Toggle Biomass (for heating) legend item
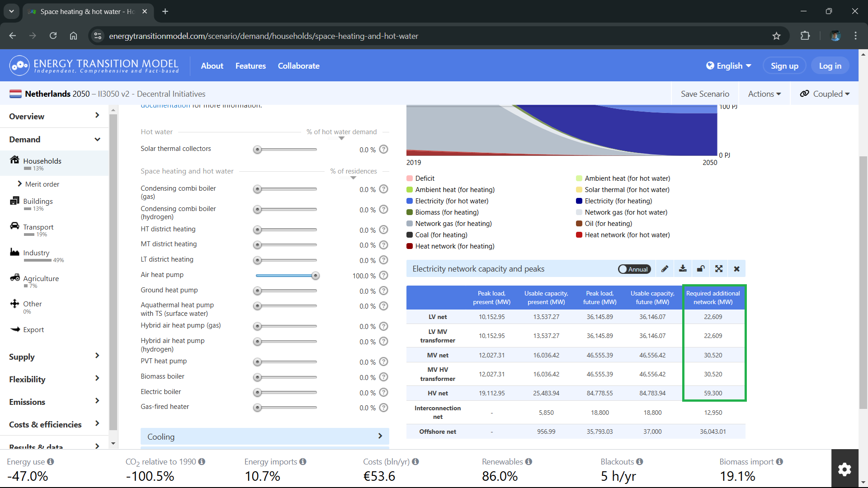 click(443, 212)
